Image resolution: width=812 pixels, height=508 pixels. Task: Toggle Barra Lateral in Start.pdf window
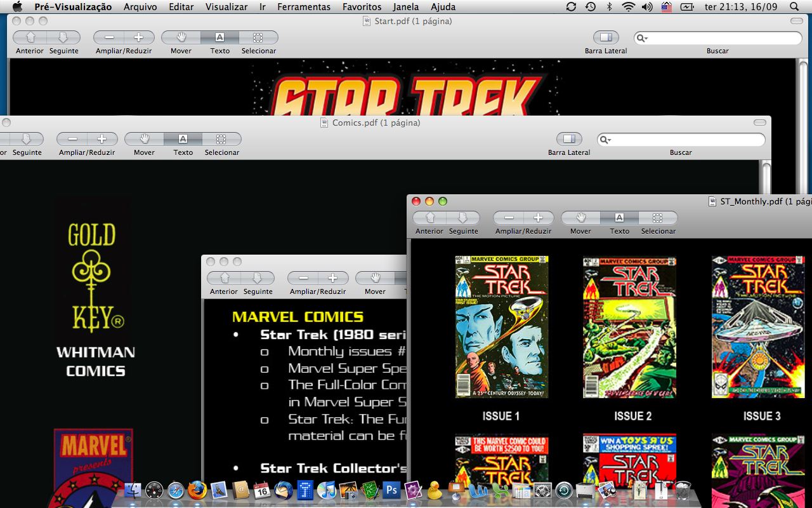pyautogui.click(x=606, y=37)
